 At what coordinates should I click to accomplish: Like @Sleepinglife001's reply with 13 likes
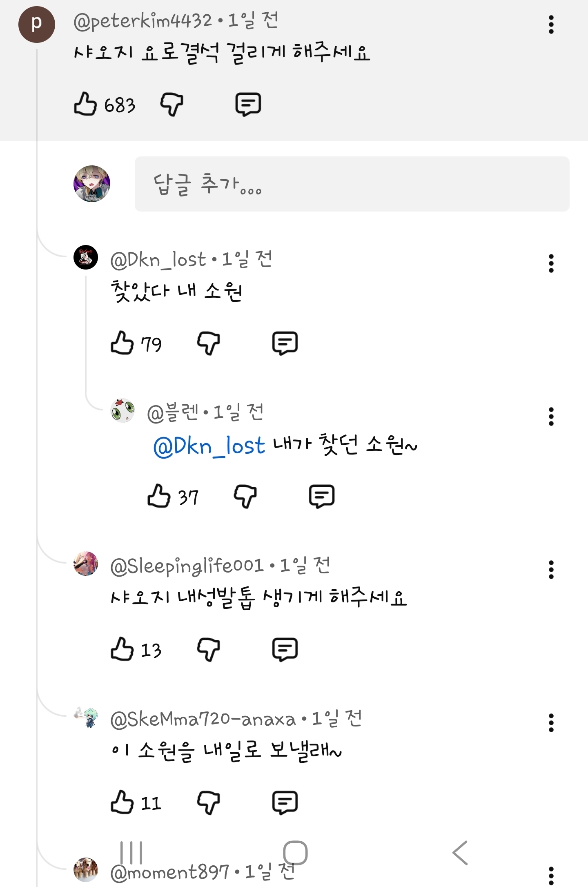coord(122,649)
